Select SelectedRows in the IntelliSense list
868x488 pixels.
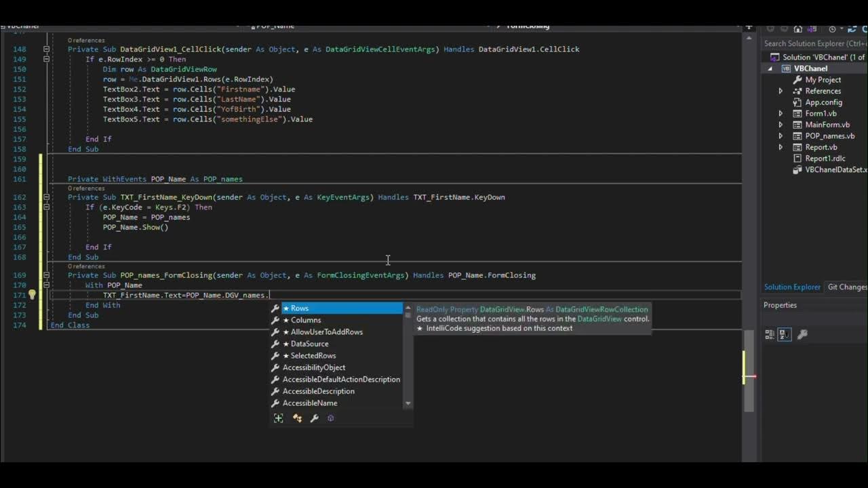click(342, 356)
